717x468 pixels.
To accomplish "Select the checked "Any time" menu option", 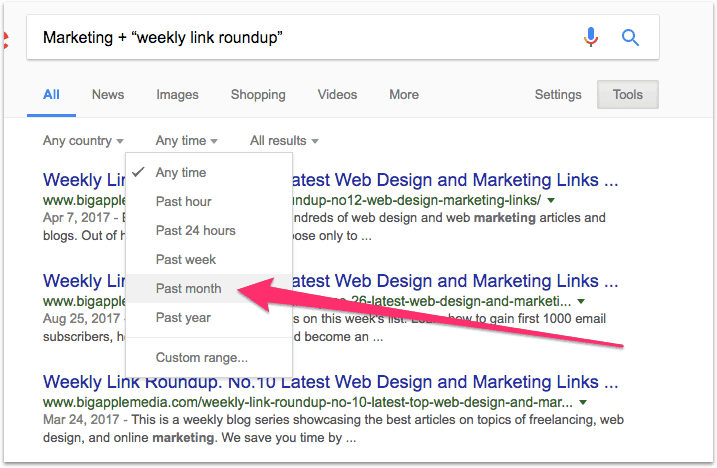I will click(181, 173).
